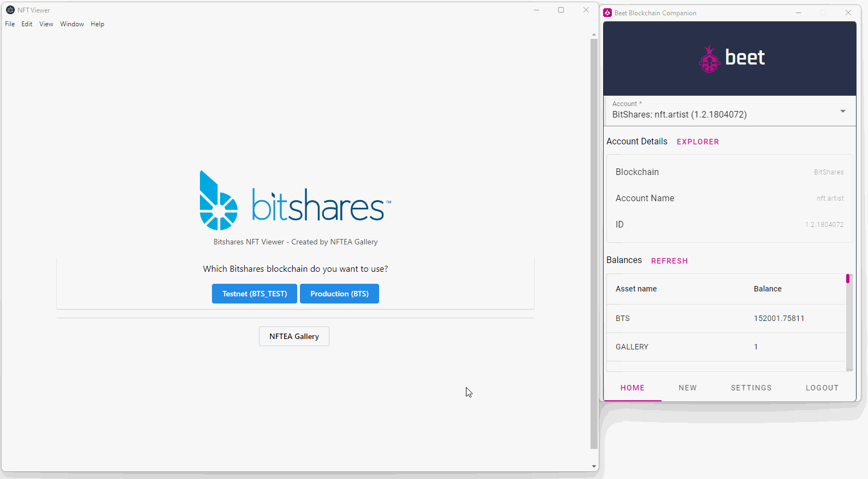Open the File menu
Screen dimensions: 868x479
point(10,24)
